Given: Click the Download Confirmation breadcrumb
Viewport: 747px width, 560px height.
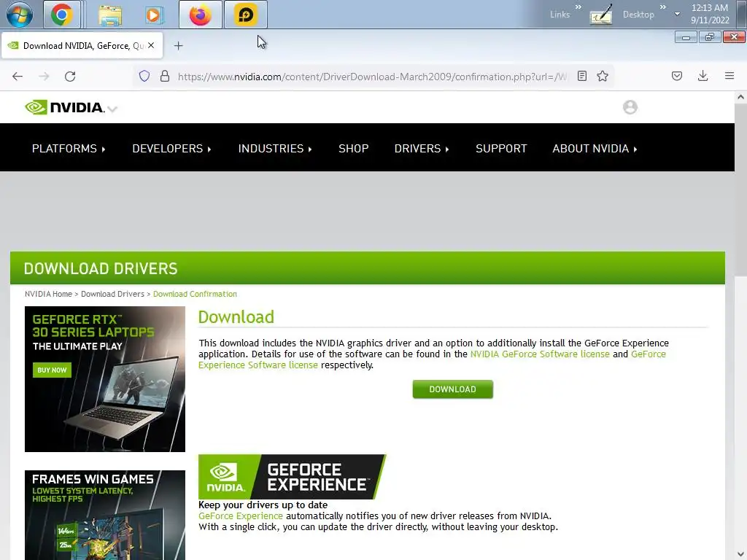Looking at the screenshot, I should (x=195, y=294).
